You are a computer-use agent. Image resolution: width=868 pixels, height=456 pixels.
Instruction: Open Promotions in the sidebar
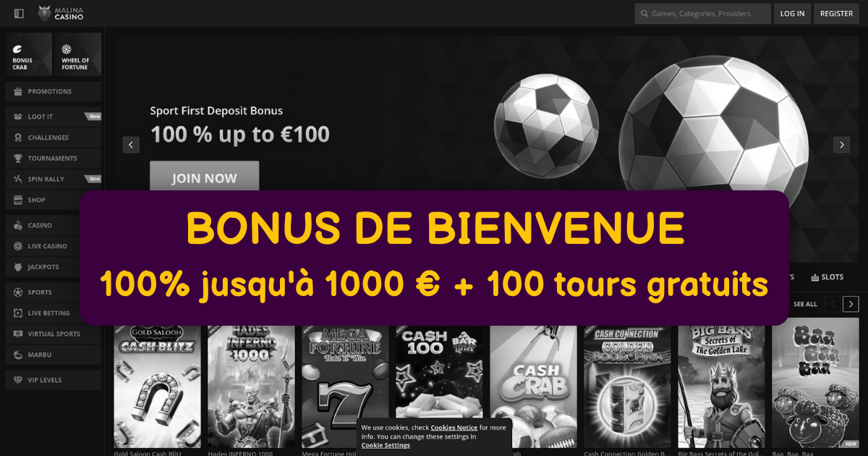click(x=54, y=91)
